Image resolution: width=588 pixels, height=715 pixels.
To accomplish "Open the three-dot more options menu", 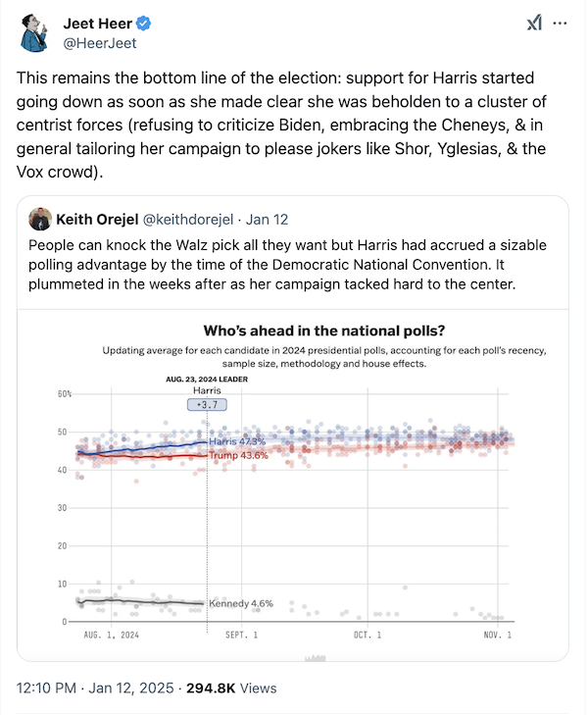I will pyautogui.click(x=560, y=24).
